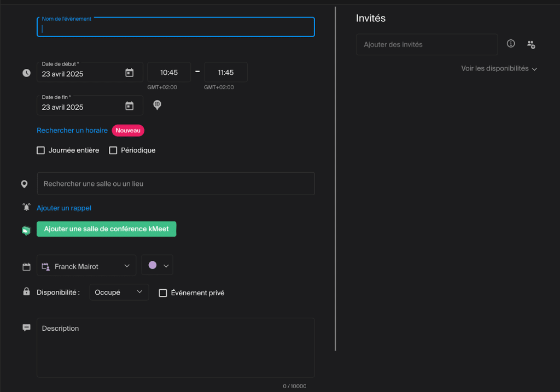560x392 pixels.
Task: Check the Événement privé checkbox
Action: [x=163, y=293]
